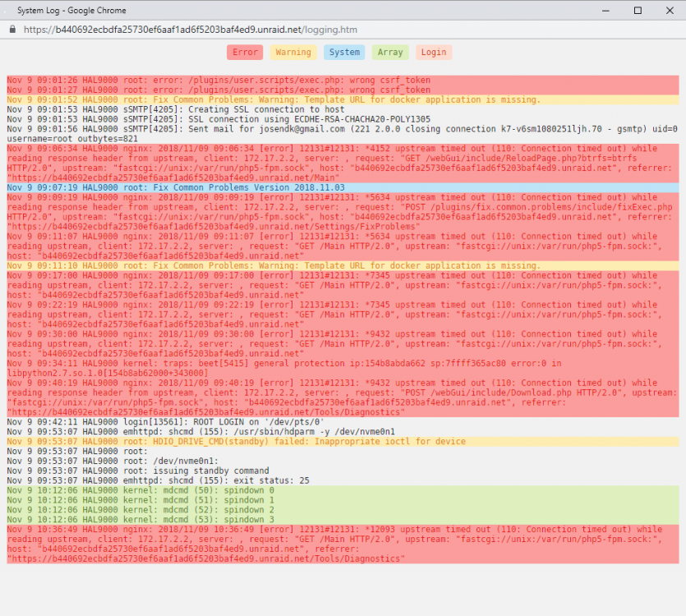Viewport: 686px width, 616px height.
Task: Click the unraid.net URL address field
Action: click(191, 30)
